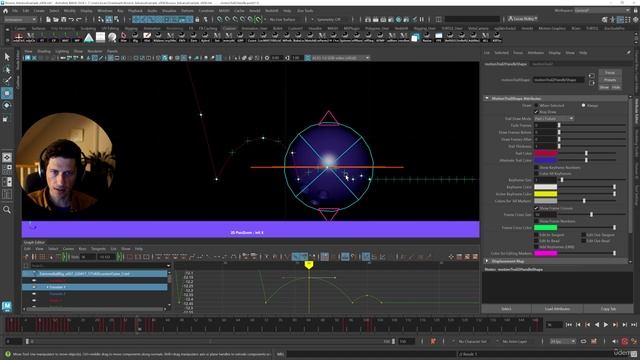640x360 pixels.
Task: Open Graph Editor Curves menu
Action: coord(68,249)
